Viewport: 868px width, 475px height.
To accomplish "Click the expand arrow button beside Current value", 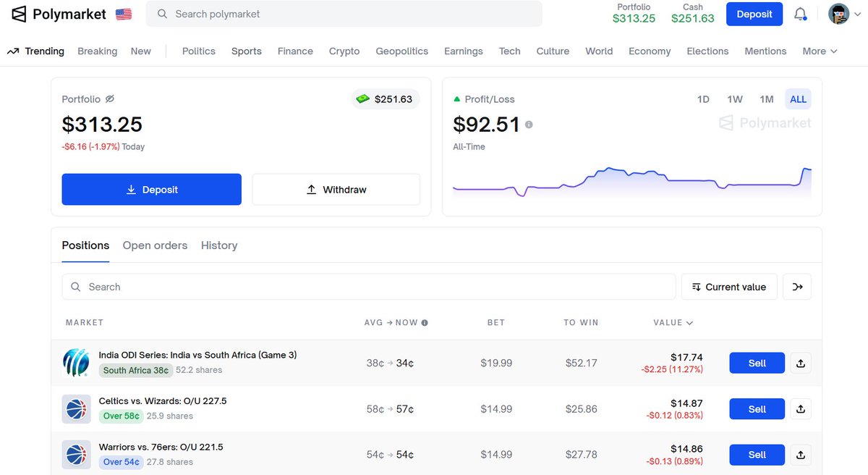I will point(797,287).
